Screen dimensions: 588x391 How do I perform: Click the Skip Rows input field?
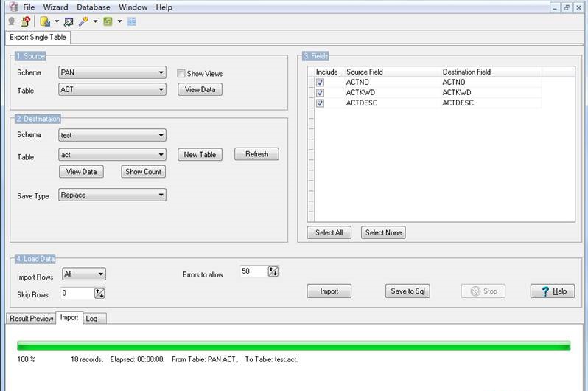pyautogui.click(x=78, y=294)
